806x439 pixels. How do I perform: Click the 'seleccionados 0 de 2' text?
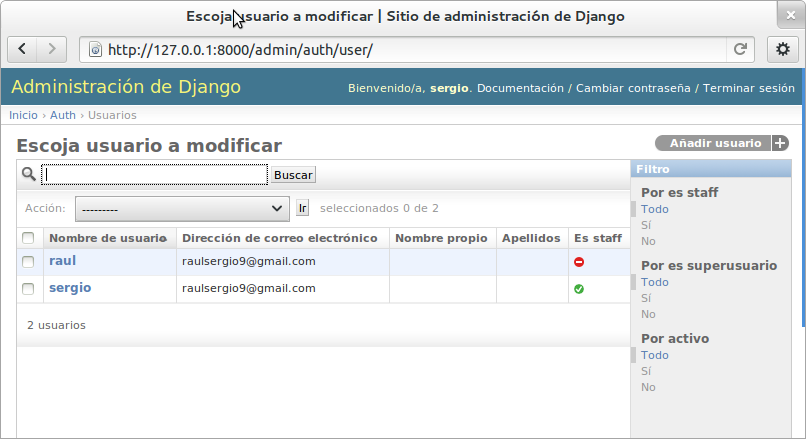(x=379, y=208)
